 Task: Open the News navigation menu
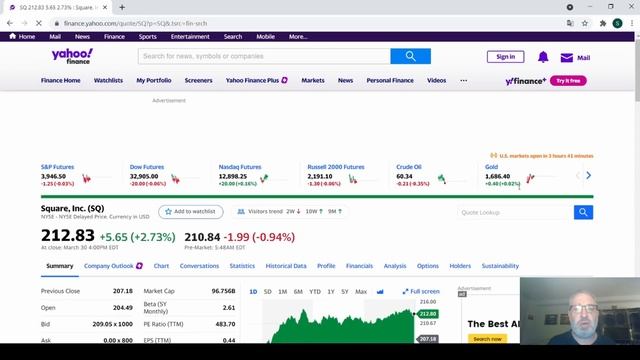(345, 80)
